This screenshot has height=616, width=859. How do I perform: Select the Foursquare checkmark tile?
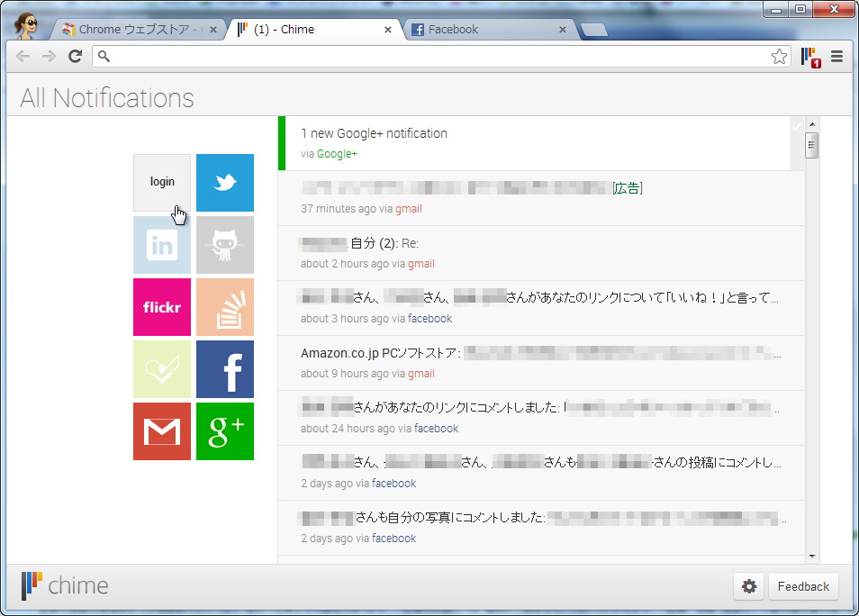(162, 369)
